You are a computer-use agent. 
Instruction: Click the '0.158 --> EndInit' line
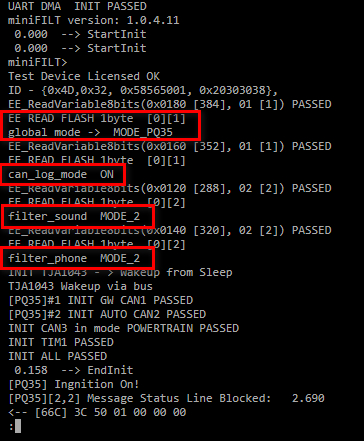click(x=74, y=370)
